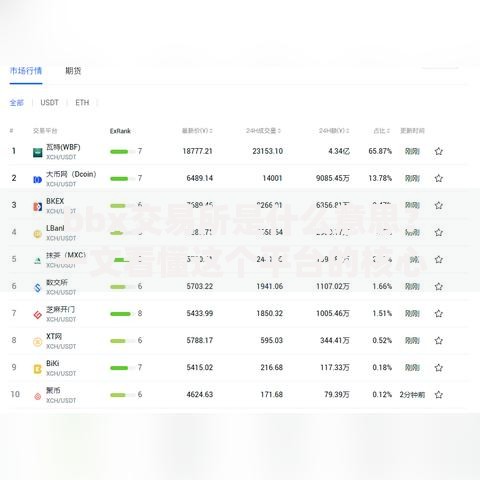This screenshot has width=480, height=480.
Task: Click the turnover 344.41万
Action: click(335, 340)
